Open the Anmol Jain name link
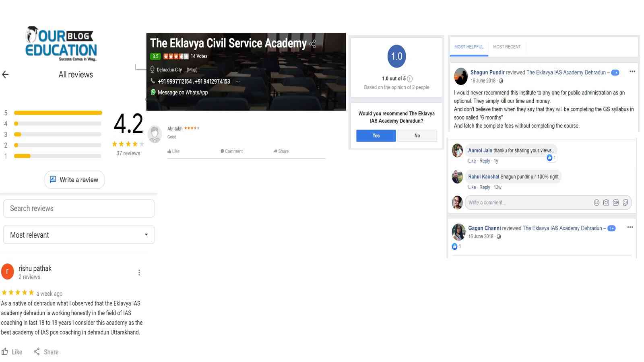 click(x=480, y=150)
